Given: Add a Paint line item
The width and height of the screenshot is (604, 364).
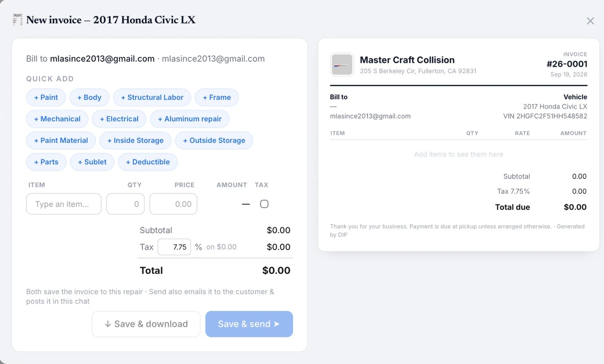Looking at the screenshot, I should click(46, 97).
